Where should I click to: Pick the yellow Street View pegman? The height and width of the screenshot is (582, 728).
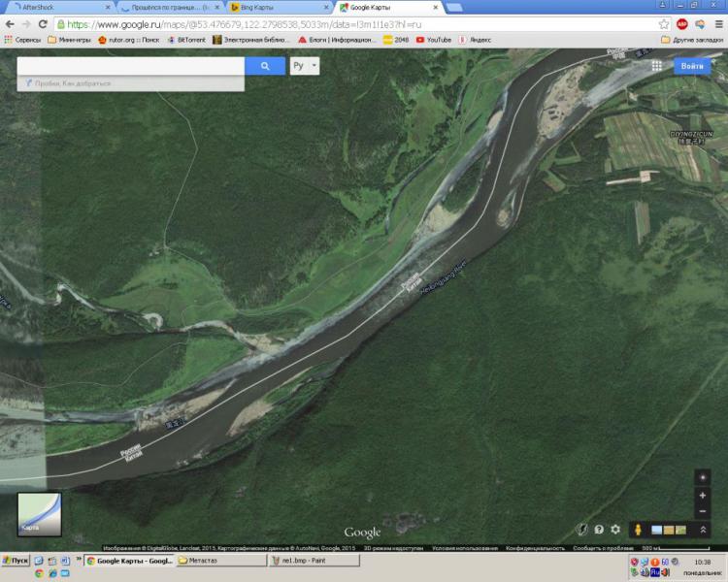(x=638, y=530)
